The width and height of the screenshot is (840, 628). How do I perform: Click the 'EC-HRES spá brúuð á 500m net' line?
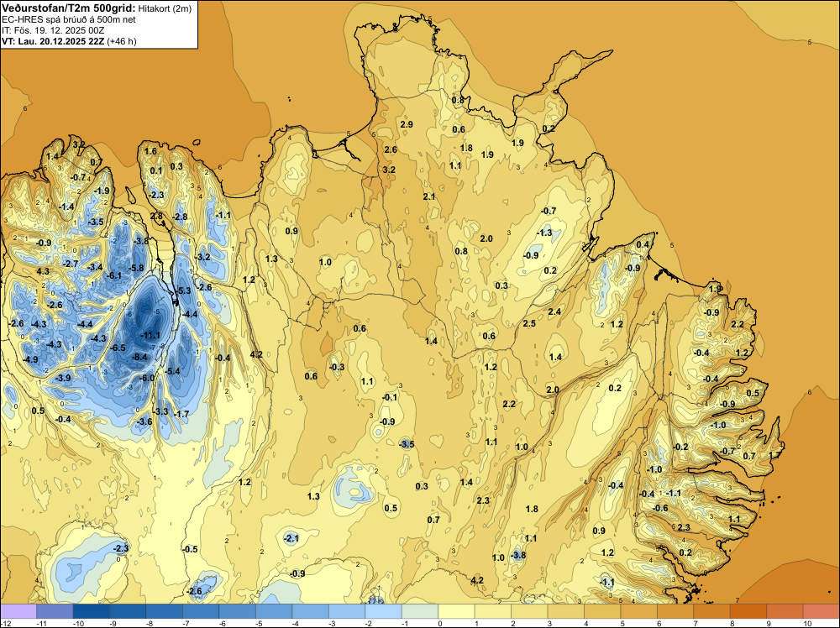pos(69,20)
